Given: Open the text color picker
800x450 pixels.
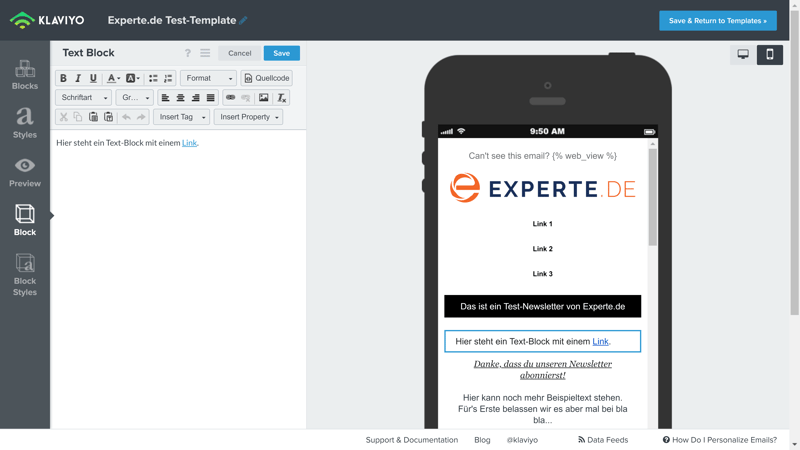Looking at the screenshot, I should pos(113,78).
